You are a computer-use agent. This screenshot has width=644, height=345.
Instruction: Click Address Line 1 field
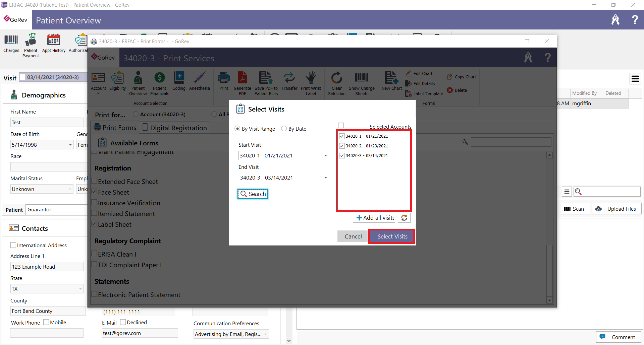pyautogui.click(x=47, y=267)
